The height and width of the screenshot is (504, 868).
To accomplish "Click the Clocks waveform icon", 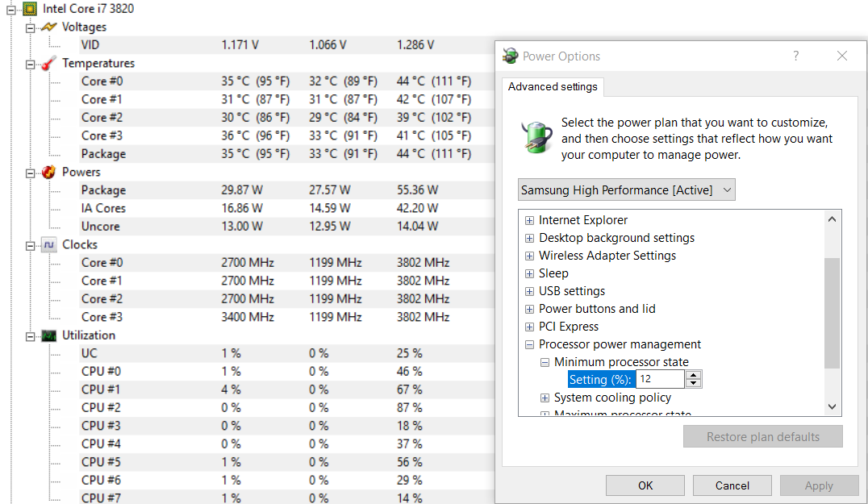I will click(x=48, y=244).
